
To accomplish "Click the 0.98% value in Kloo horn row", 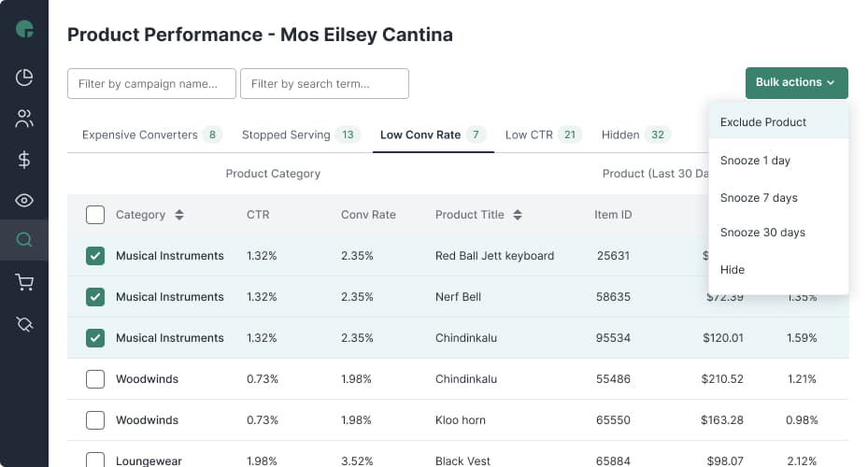I will tap(802, 420).
